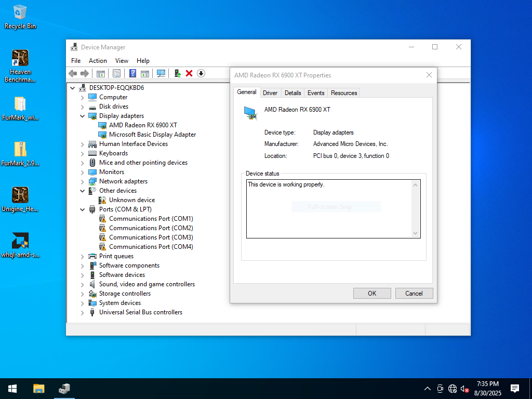Click the Device status scrollbar down arrow
The width and height of the screenshot is (532, 399).
click(x=415, y=233)
